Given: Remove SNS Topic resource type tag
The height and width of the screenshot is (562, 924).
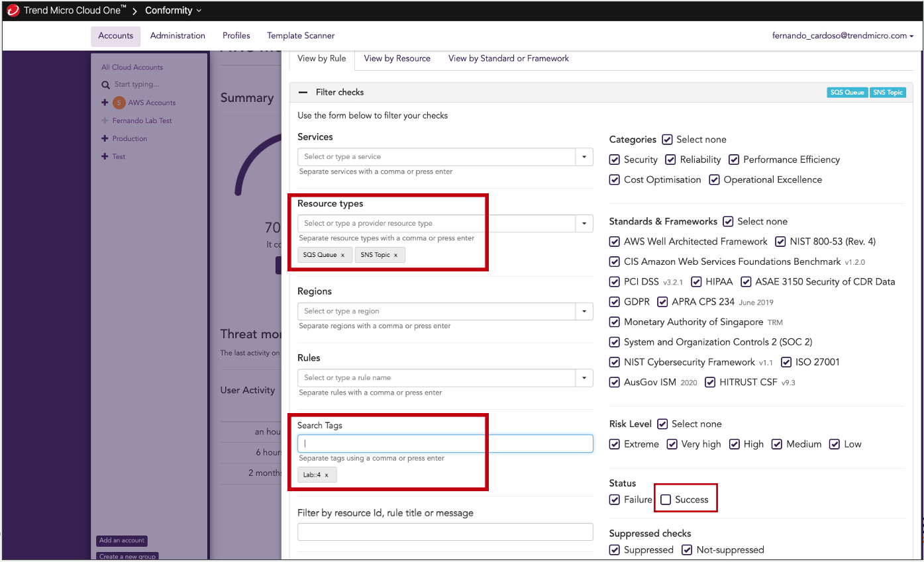Looking at the screenshot, I should (395, 255).
